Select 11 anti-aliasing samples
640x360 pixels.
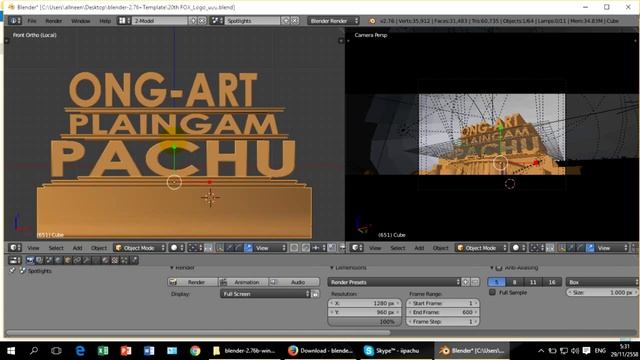click(x=533, y=282)
